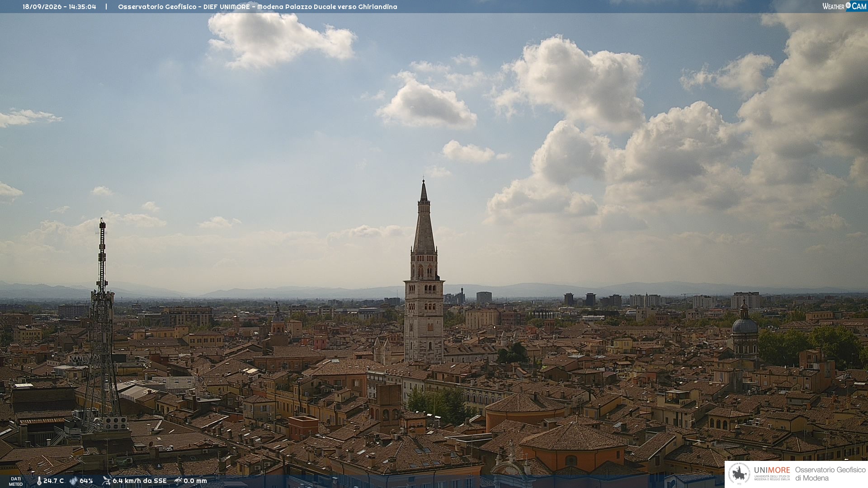This screenshot has width=868, height=488.
Task: Click the wind anemometer icon
Action: pyautogui.click(x=106, y=481)
